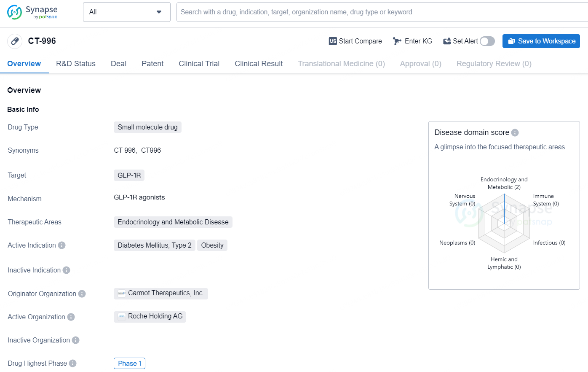Click the CT-996 drug title
Screen dimensions: 588x372
pyautogui.click(x=42, y=41)
